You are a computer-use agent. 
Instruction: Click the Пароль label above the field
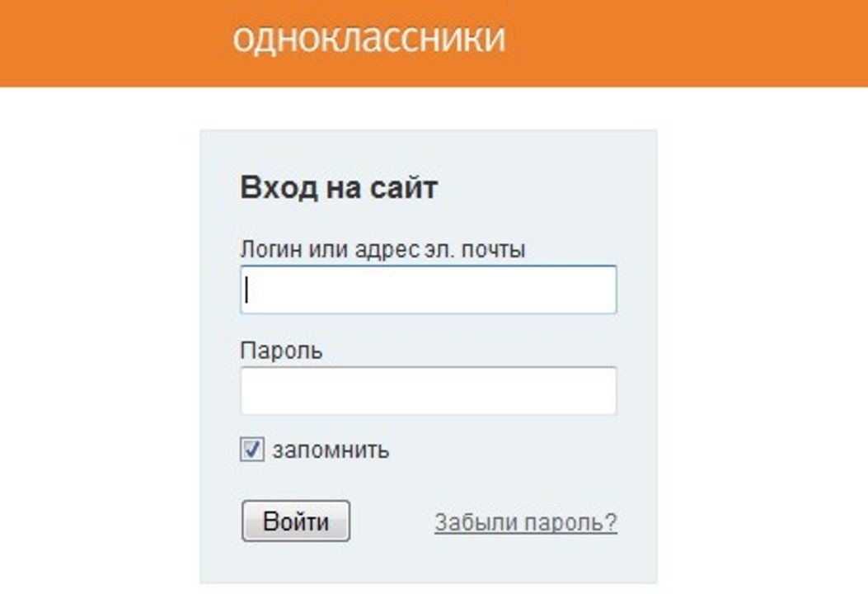coord(281,351)
